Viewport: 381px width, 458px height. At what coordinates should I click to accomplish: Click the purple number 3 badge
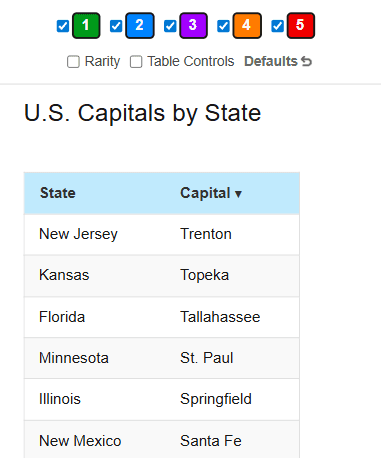tap(193, 26)
